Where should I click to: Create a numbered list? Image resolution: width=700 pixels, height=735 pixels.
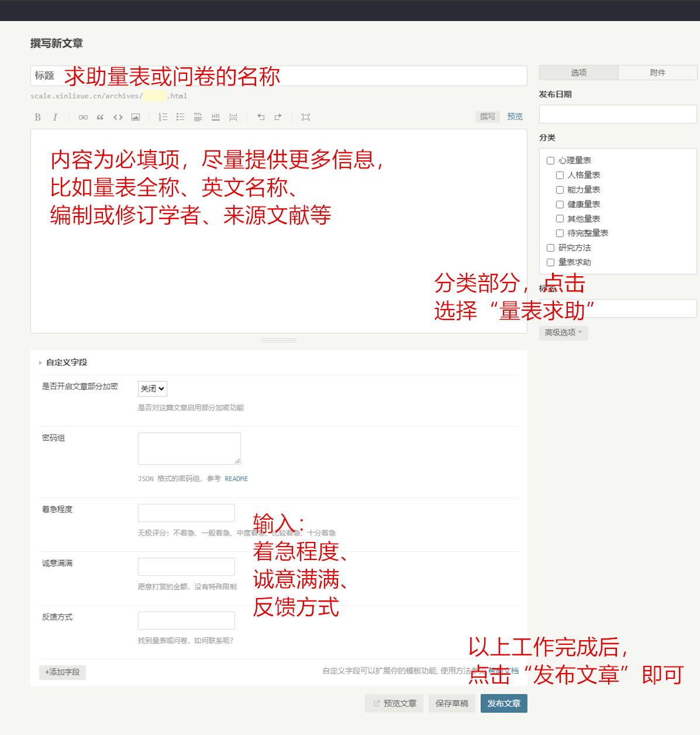pyautogui.click(x=163, y=117)
